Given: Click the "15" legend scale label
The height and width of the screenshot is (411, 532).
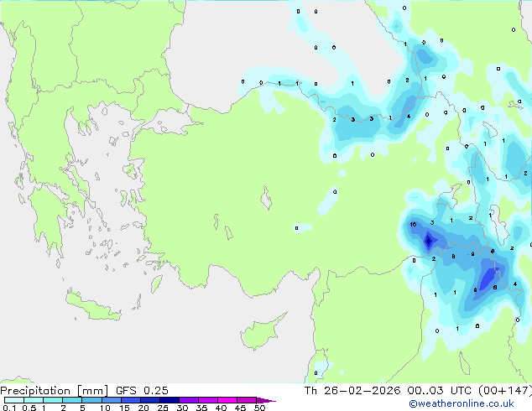Looking at the screenshot, I should 124,408.
